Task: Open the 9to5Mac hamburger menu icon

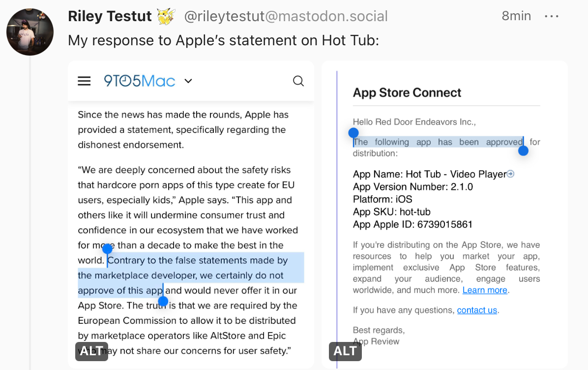Action: click(84, 81)
